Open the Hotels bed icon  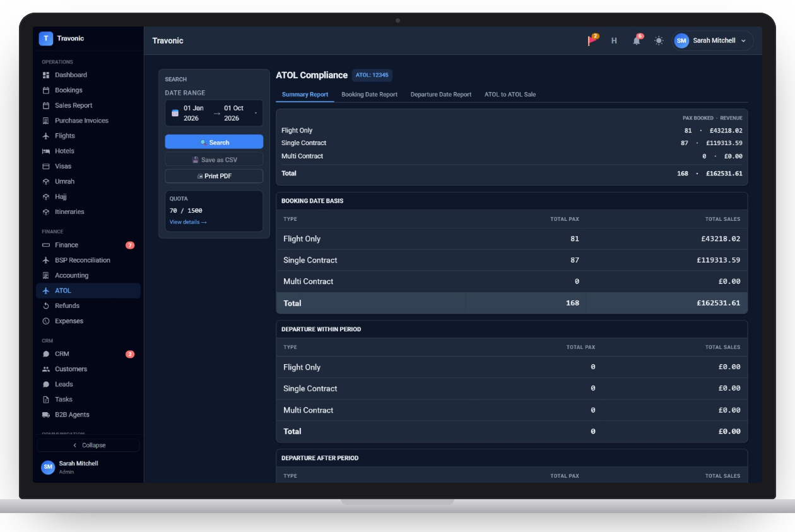click(x=46, y=151)
